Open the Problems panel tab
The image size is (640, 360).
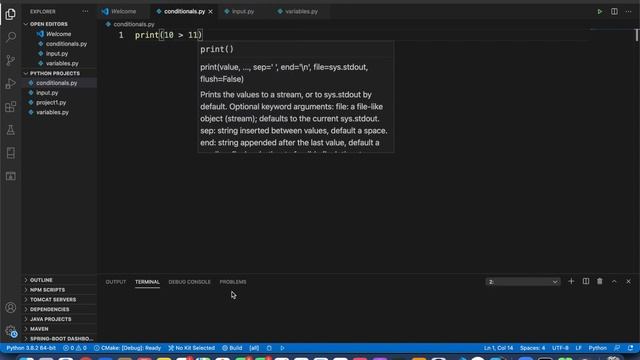coord(233,282)
